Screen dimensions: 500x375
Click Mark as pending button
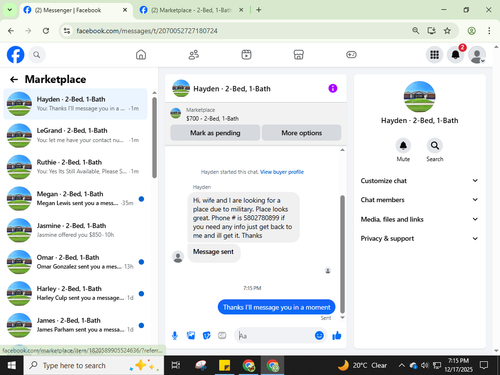215,133
